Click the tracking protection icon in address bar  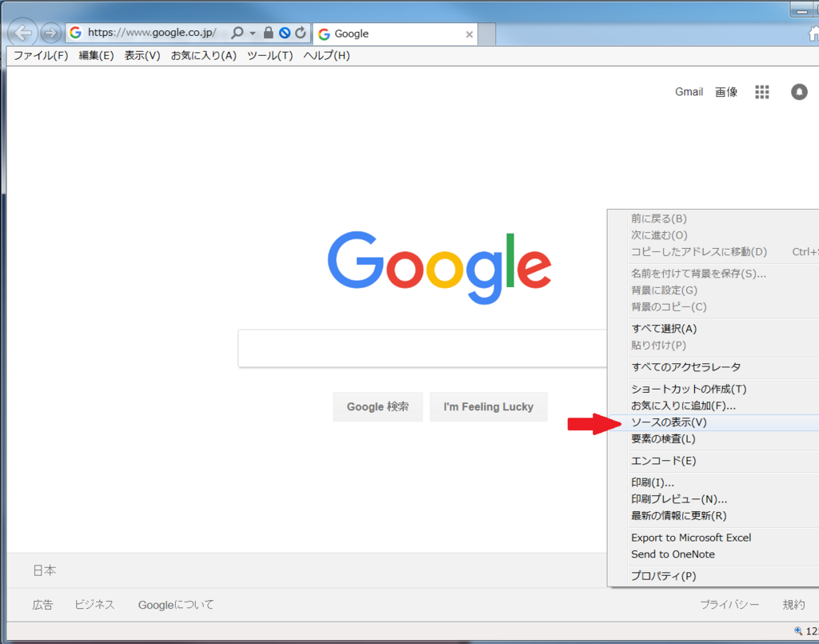(284, 34)
